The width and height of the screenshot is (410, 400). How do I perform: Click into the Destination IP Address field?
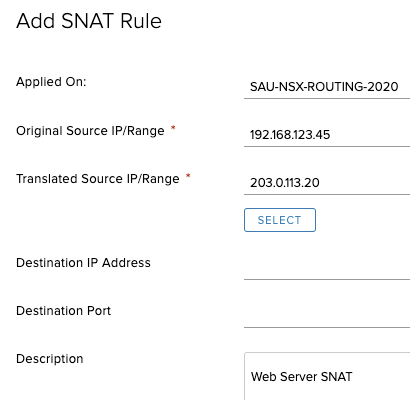(327, 267)
